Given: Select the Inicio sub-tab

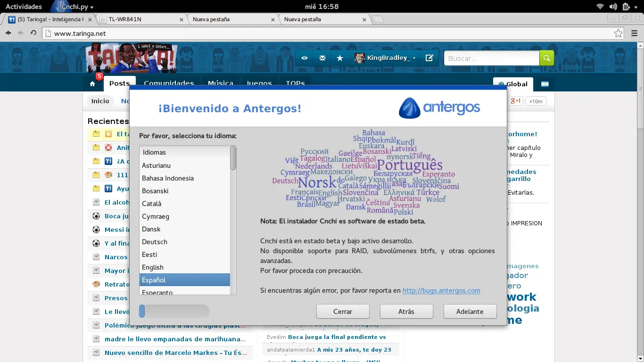Looking at the screenshot, I should (100, 101).
